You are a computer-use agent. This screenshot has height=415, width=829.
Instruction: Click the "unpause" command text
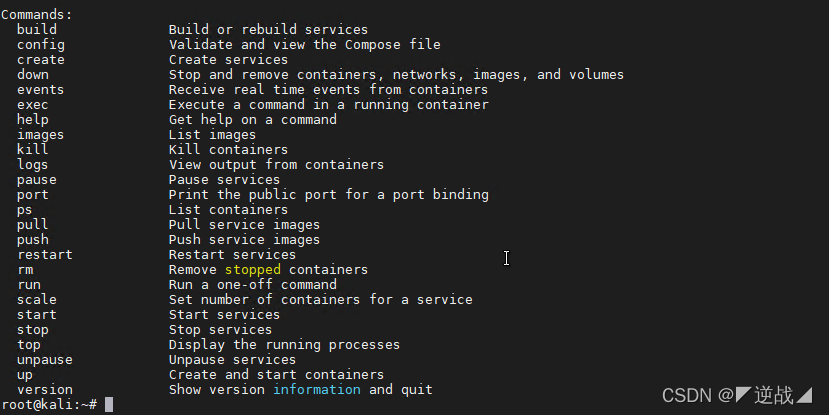[x=44, y=360]
